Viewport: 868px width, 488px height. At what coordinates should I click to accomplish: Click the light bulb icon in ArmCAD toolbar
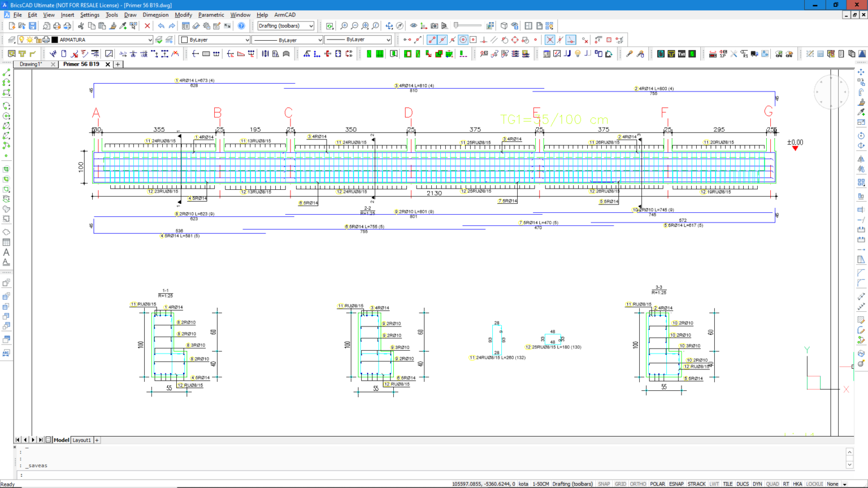[578, 54]
